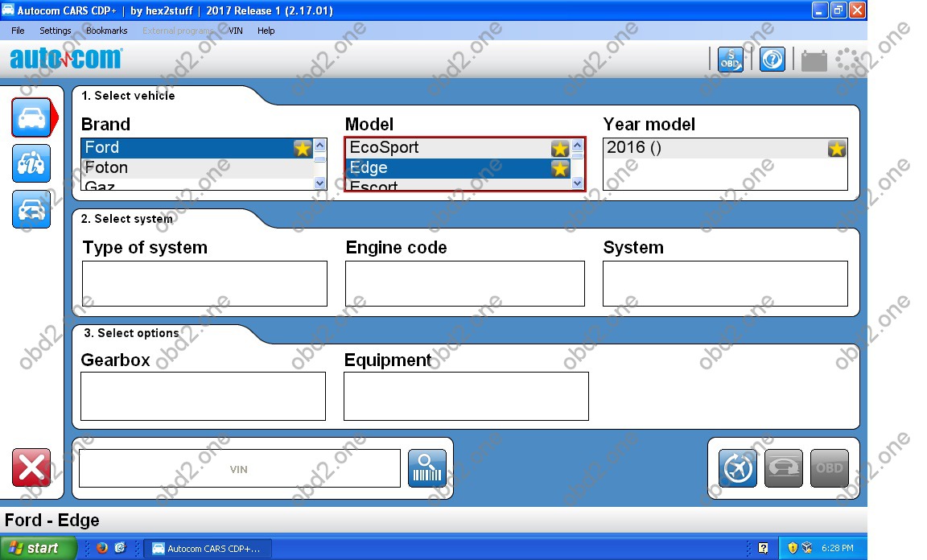Click the Brand list up arrow
The height and width of the screenshot is (560, 927).
pyautogui.click(x=319, y=145)
